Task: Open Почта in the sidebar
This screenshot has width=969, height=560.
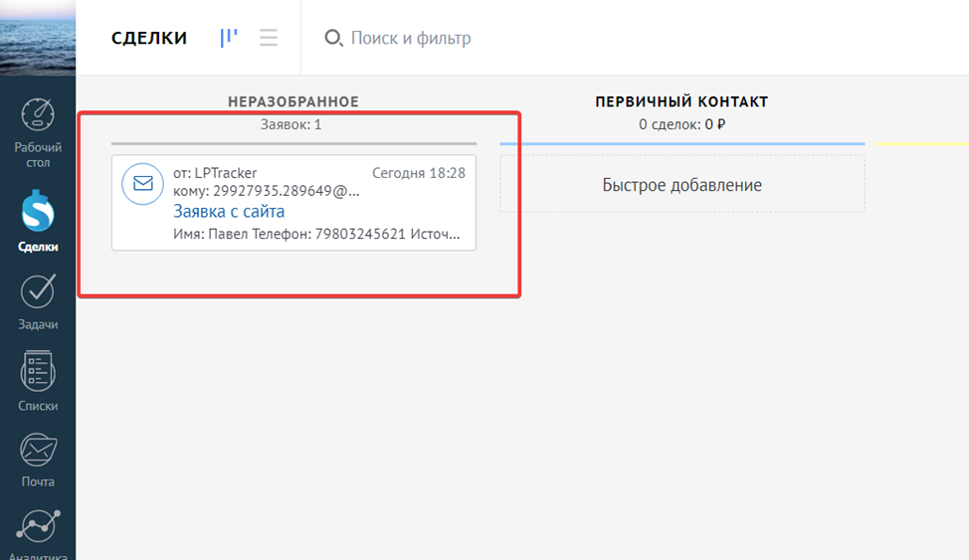Action: 38,460
